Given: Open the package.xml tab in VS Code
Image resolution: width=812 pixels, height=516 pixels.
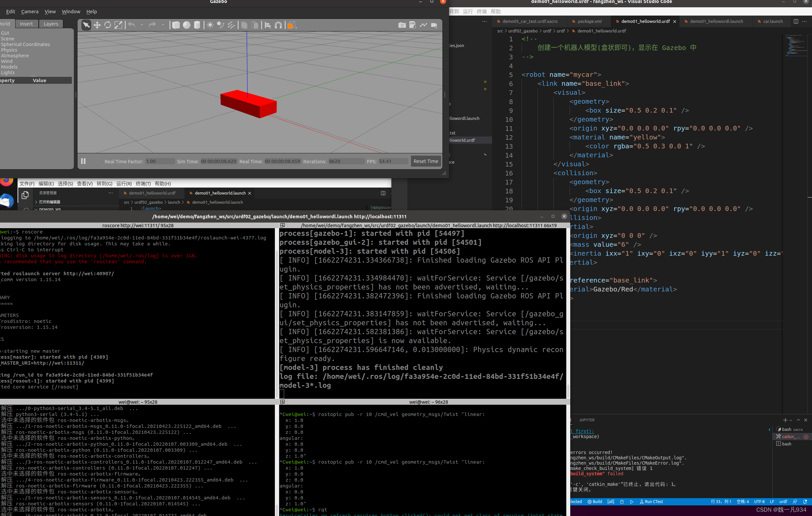Looking at the screenshot, I should (x=589, y=21).
